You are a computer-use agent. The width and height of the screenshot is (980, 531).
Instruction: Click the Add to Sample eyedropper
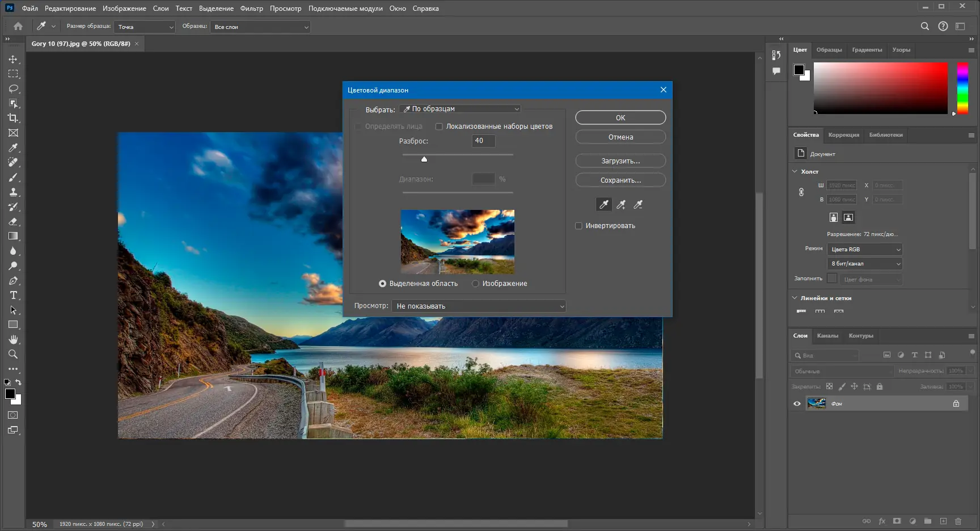tap(621, 205)
